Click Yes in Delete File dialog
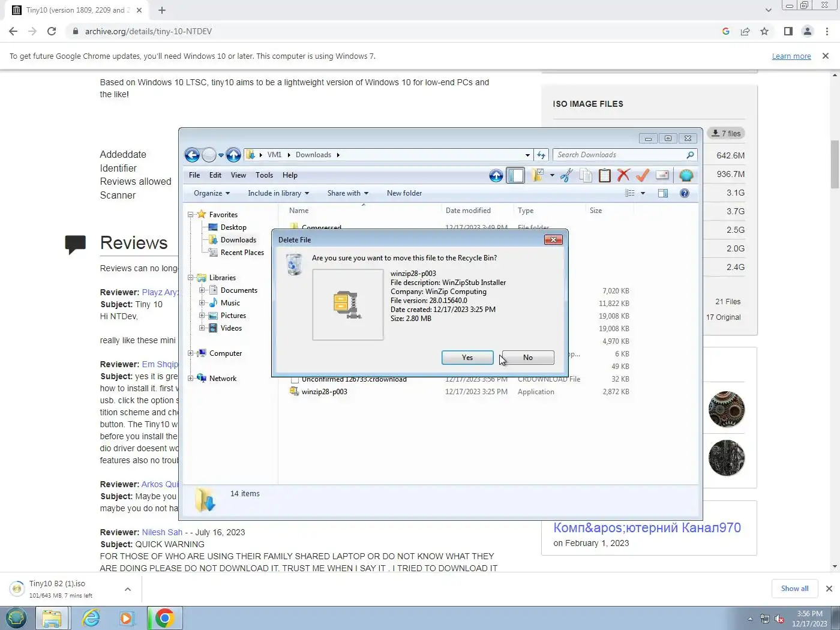 (467, 358)
